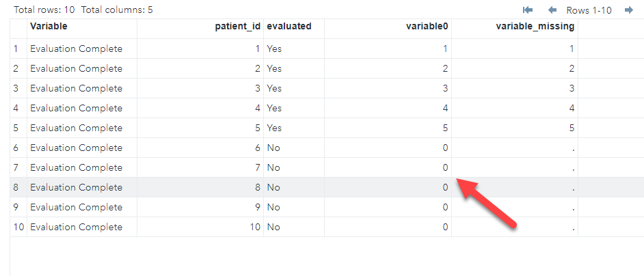Click variable0 cell in row 7

point(444,167)
